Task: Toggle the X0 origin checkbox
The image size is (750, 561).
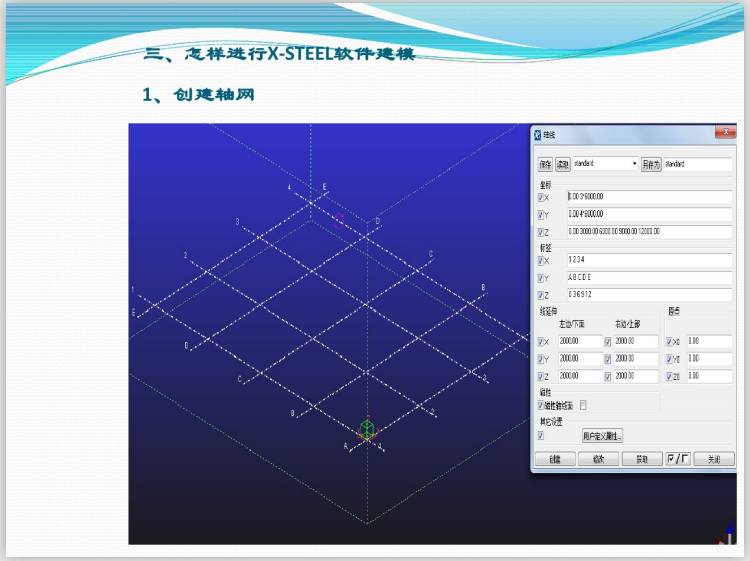Action: pyautogui.click(x=670, y=342)
